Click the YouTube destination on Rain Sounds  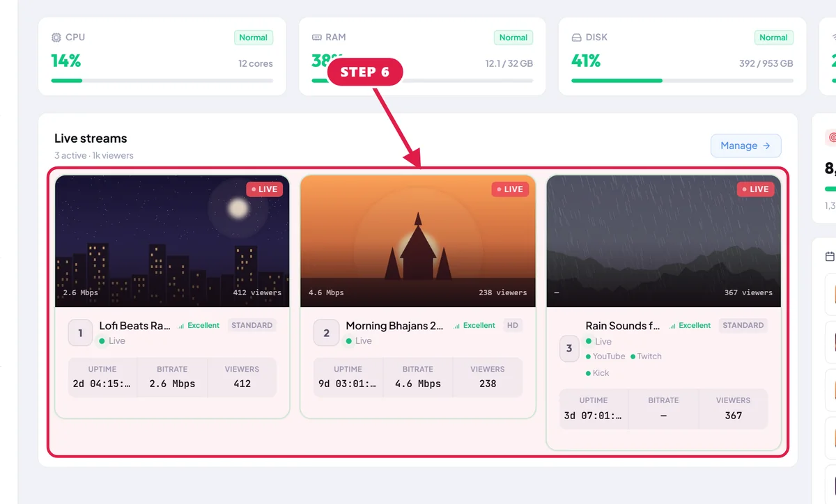605,356
